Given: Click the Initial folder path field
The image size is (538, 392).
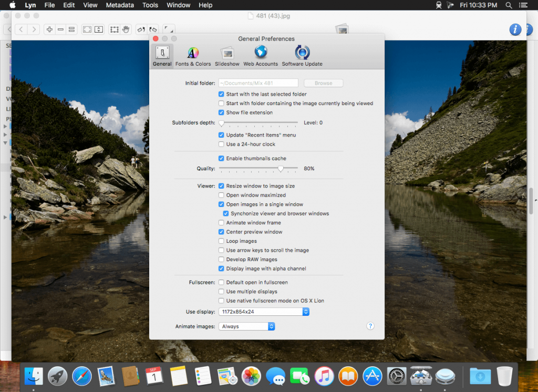Looking at the screenshot, I should click(x=258, y=83).
